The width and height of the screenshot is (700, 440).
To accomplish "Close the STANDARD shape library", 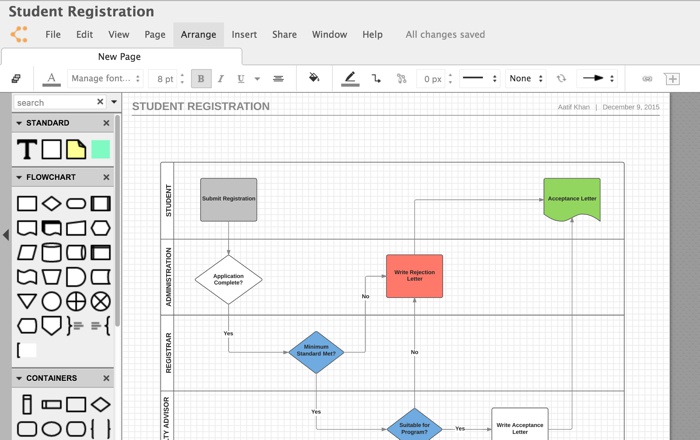I will click(x=106, y=123).
